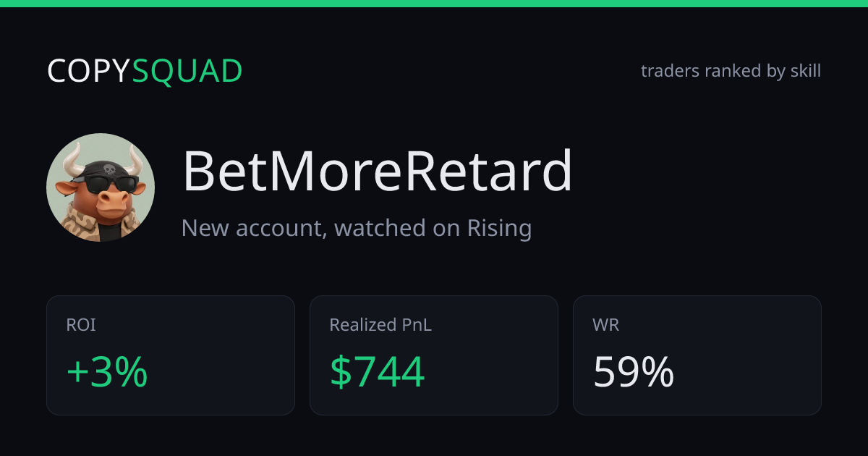Select the white COPY part of logo

[x=89, y=71]
